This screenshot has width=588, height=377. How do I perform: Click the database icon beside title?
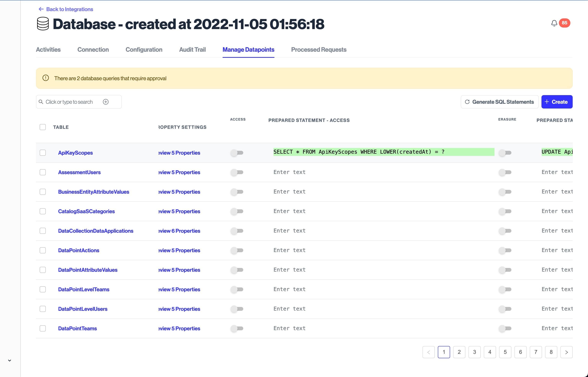point(43,24)
